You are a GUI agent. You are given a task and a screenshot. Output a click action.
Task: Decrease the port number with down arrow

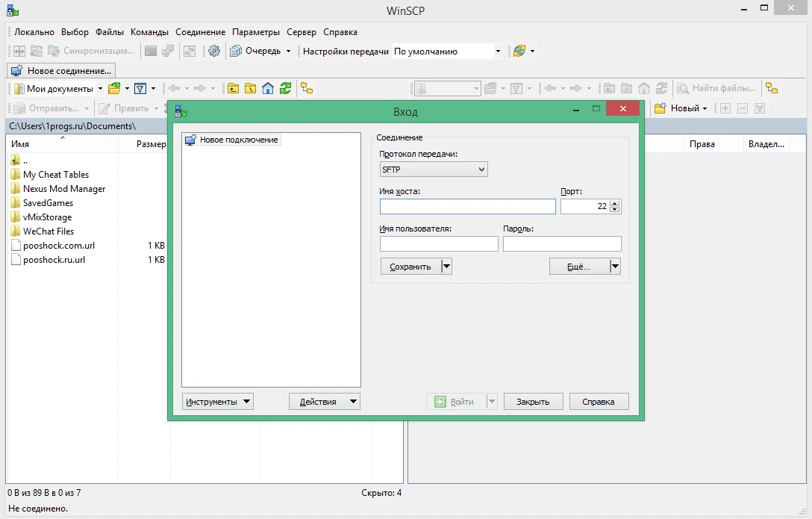coord(615,210)
